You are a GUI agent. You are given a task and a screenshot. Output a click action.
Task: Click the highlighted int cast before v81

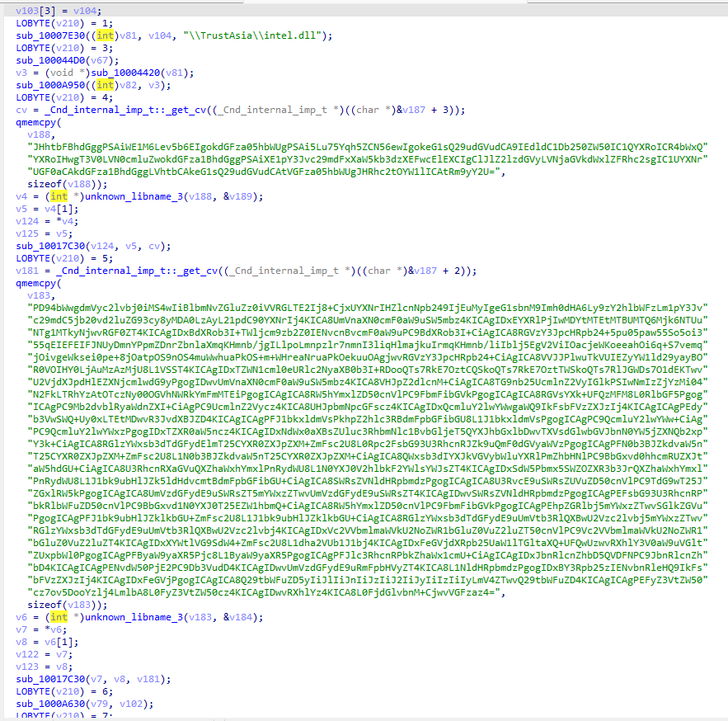coord(105,35)
